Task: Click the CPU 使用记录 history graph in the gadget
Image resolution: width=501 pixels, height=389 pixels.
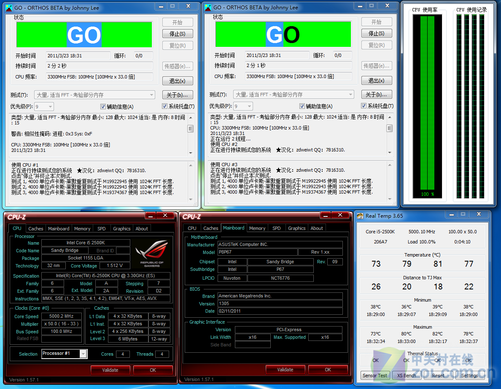Action: click(471, 107)
